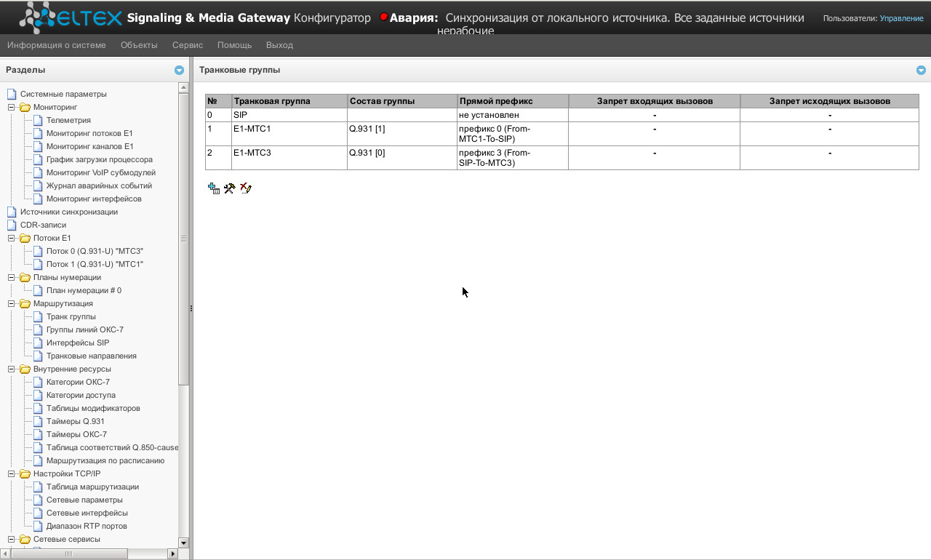Viewport: 931px width, 560px height.
Task: Click the sidebar scroll-down arrow
Action: (x=183, y=543)
